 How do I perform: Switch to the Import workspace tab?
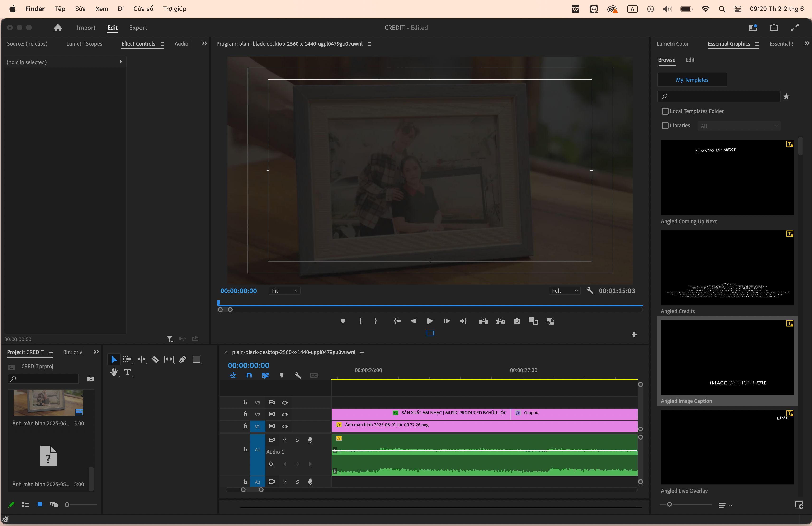86,28
